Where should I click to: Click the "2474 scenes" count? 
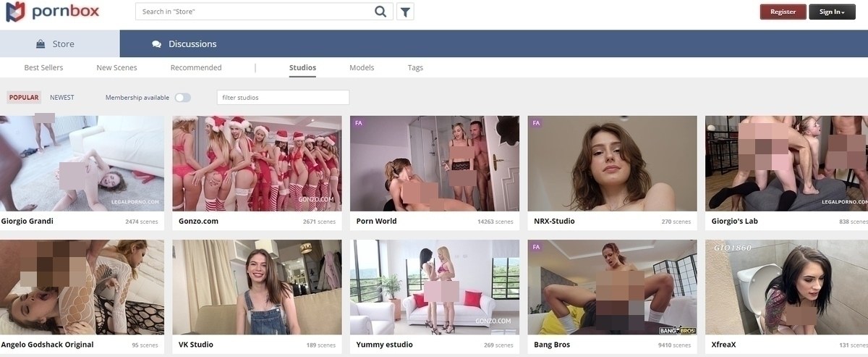point(142,222)
